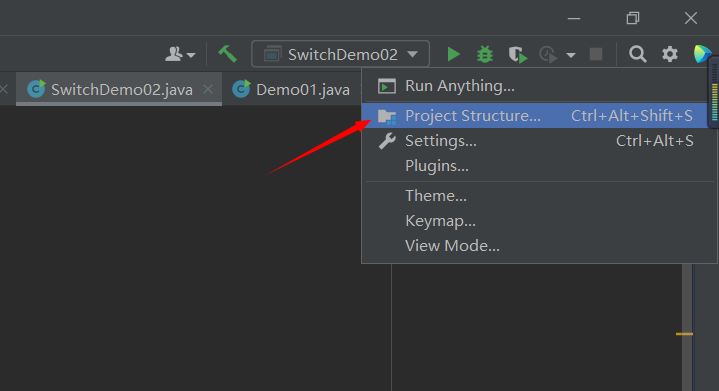Click the grey Stop square icon

[596, 54]
